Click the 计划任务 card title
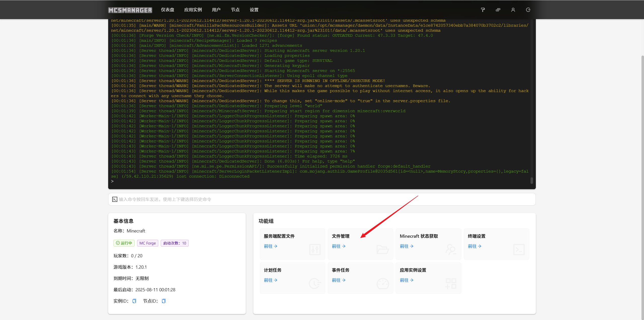This screenshot has height=320, width=644. [273, 270]
